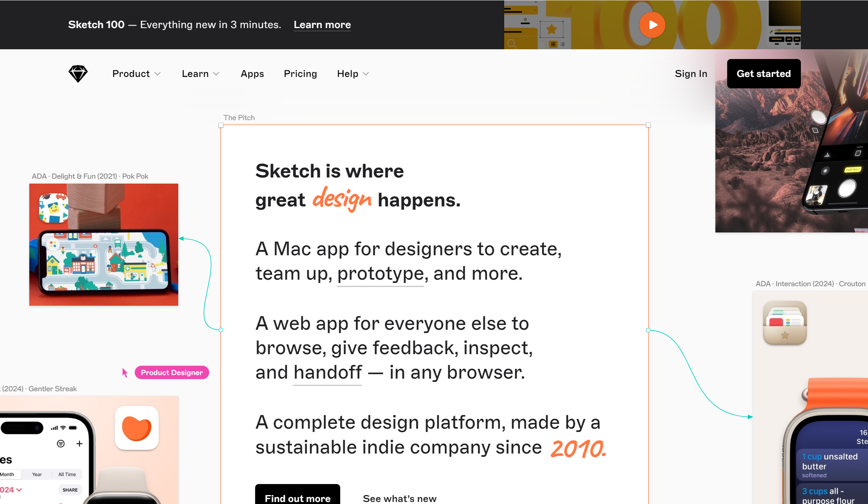Click the Gentler Streak caption text
Screen dimensions: 868x504
[39, 389]
